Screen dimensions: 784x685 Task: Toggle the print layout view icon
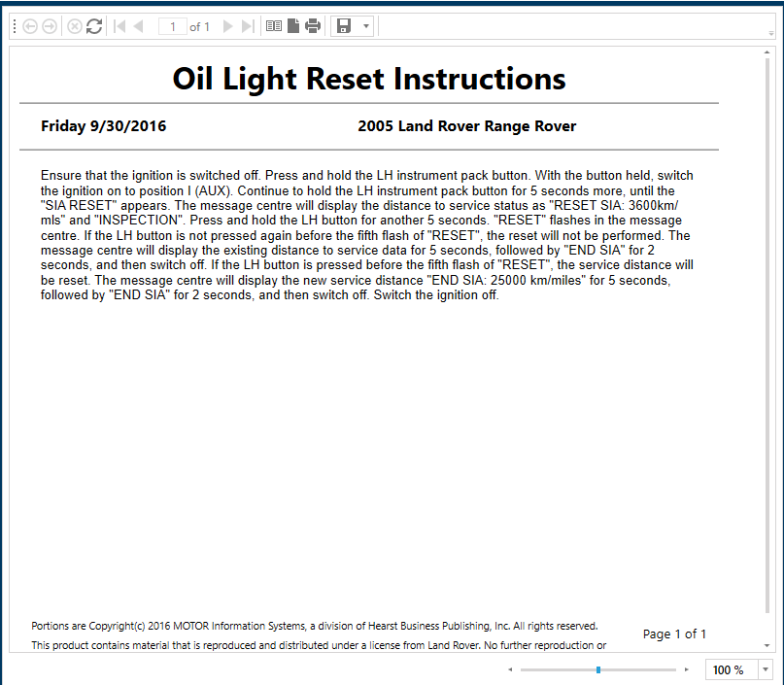274,26
